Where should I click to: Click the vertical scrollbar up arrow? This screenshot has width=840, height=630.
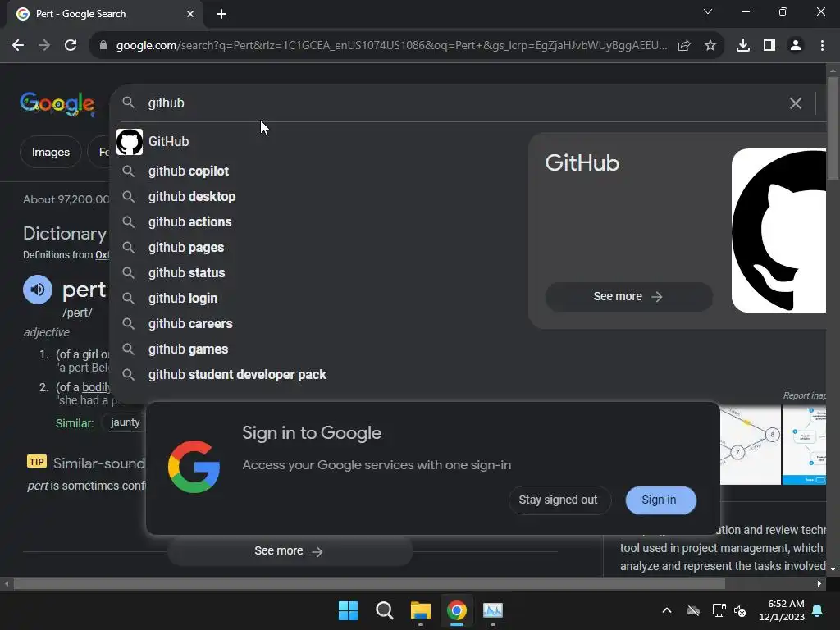[833, 71]
